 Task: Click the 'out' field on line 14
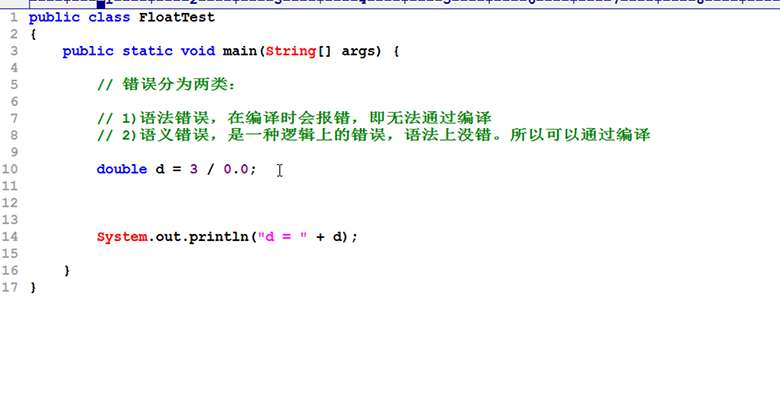168,237
